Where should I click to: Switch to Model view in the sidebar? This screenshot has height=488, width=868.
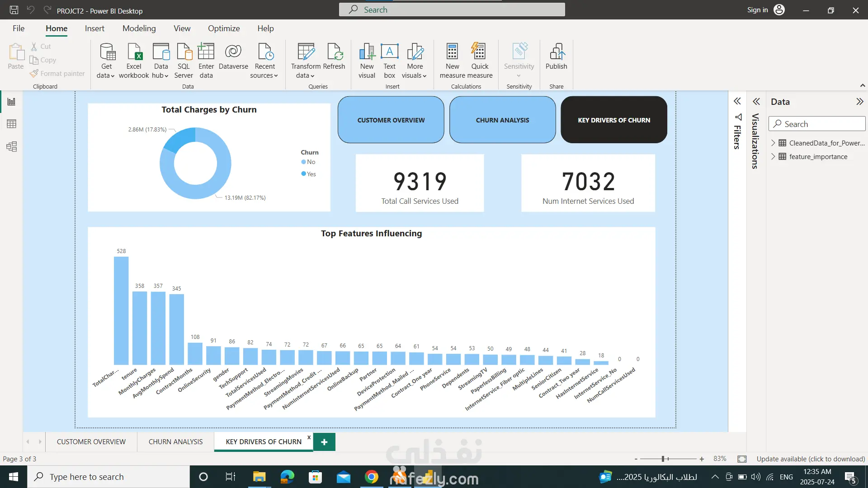pos(12,146)
